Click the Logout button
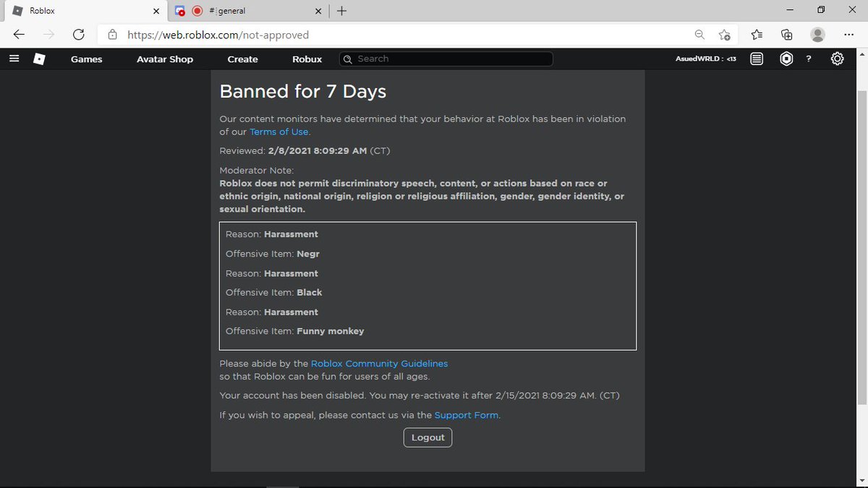This screenshot has height=488, width=868. [427, 437]
